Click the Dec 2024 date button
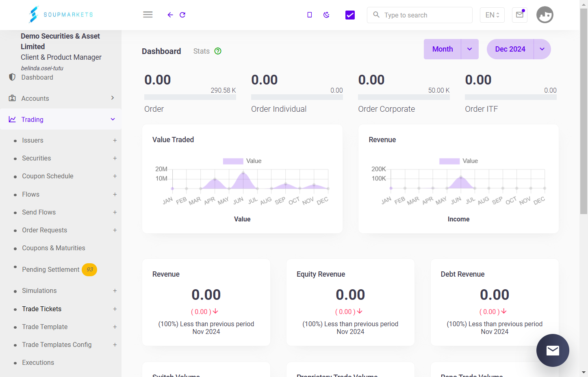 pos(510,49)
